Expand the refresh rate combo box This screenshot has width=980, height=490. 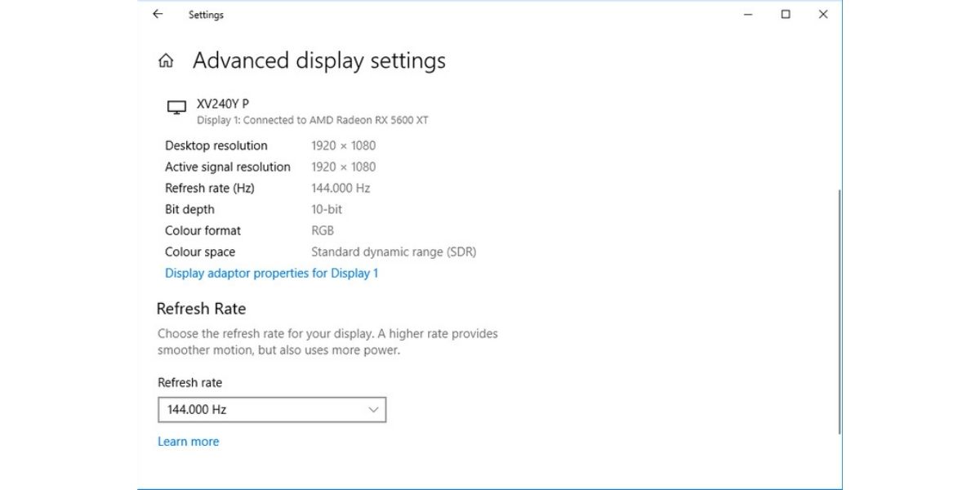(x=272, y=409)
